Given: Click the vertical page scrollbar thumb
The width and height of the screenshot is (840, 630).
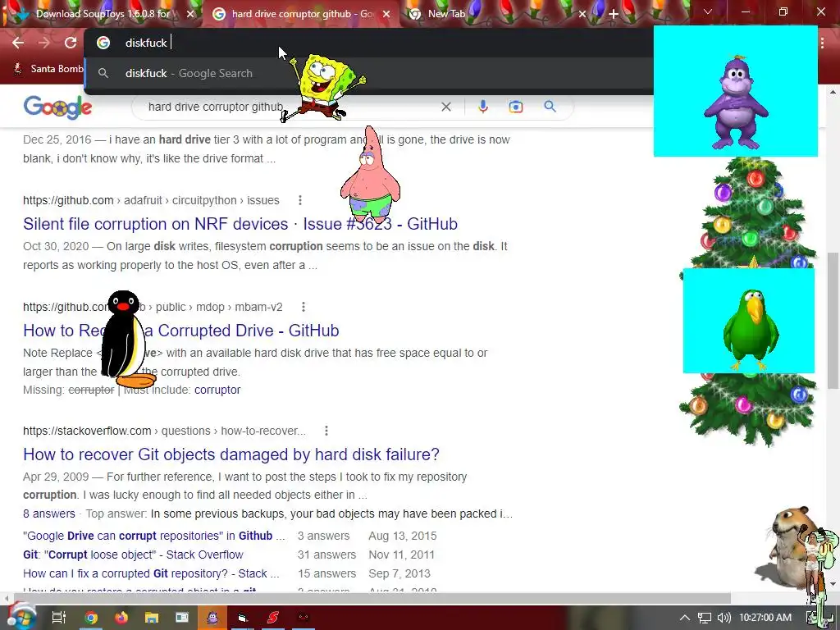Looking at the screenshot, I should (833, 321).
